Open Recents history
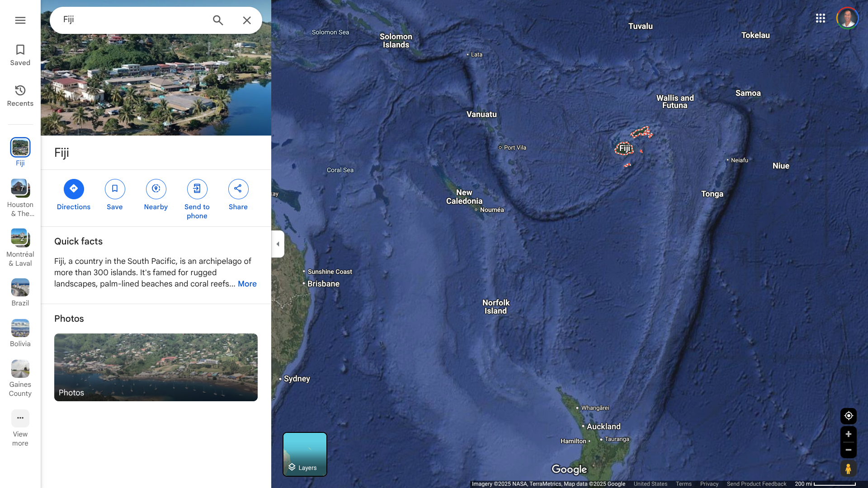Screen dimensions: 868x488 click(20, 96)
